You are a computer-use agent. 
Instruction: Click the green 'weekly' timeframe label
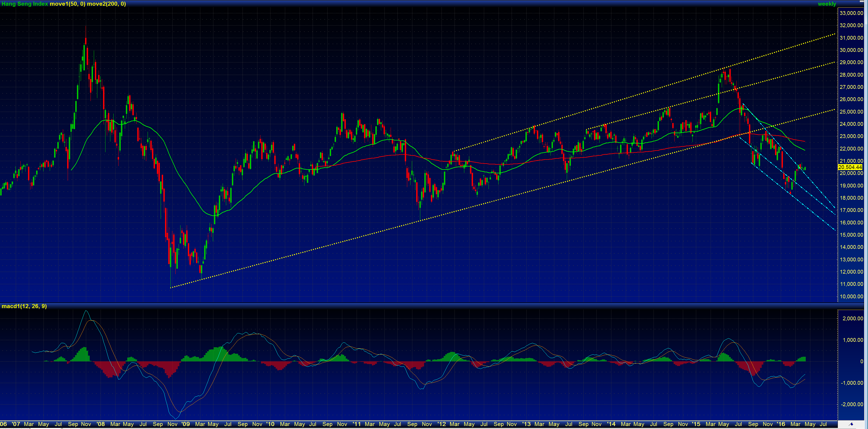(x=827, y=4)
